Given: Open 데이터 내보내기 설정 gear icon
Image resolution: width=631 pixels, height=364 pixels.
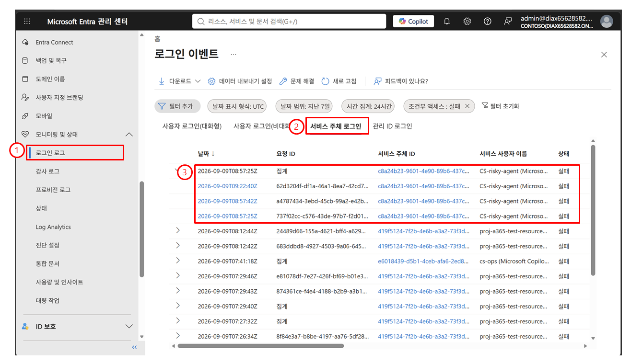Looking at the screenshot, I should click(211, 81).
